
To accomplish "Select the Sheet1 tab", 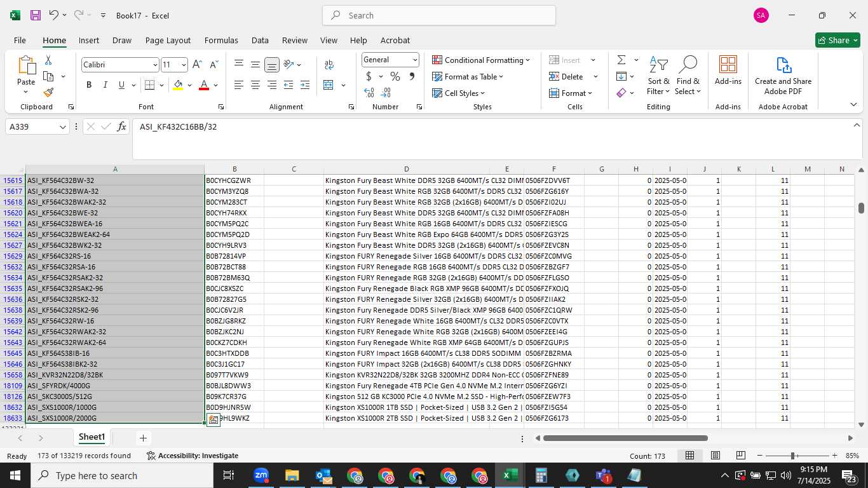I will tap(92, 437).
